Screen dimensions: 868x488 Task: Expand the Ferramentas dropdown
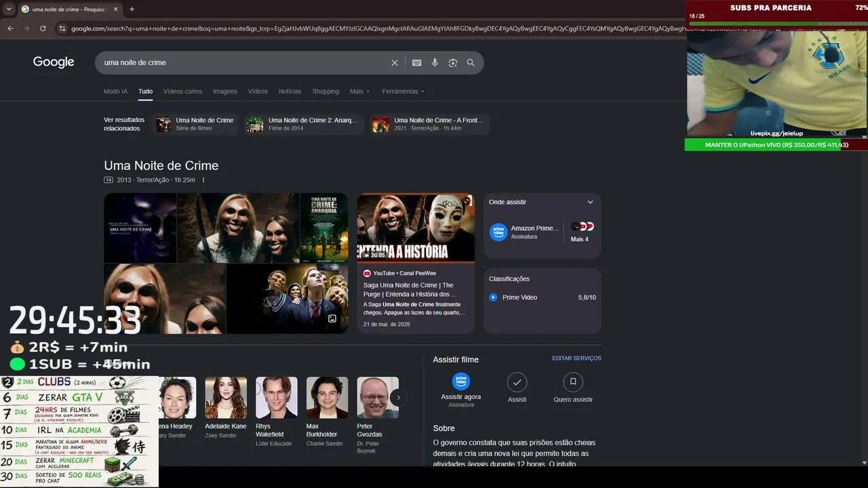(x=403, y=91)
